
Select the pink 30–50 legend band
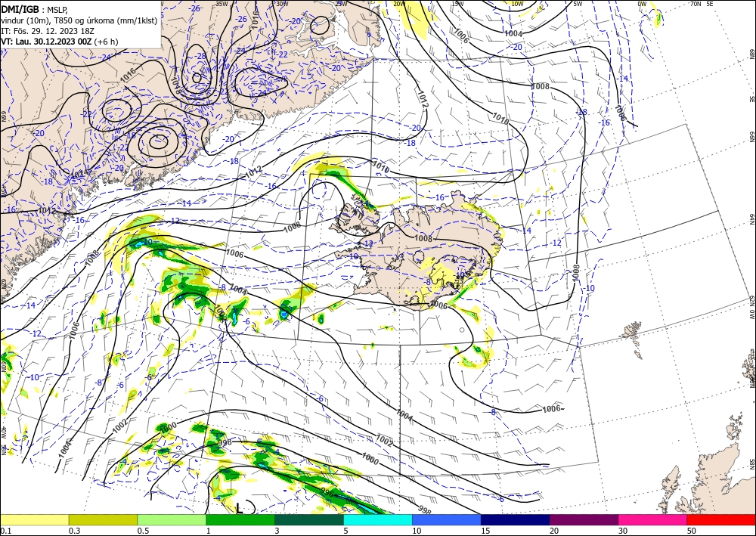[653, 519]
